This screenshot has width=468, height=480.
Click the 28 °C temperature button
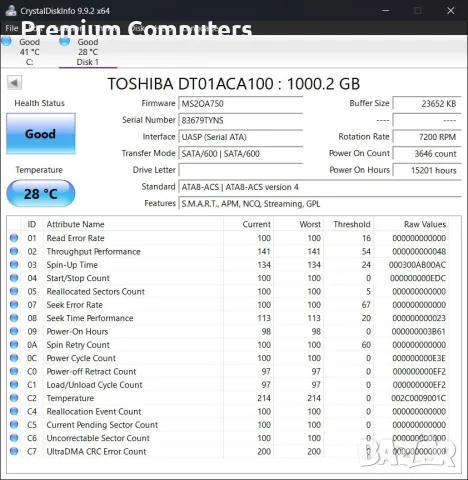coord(41,194)
